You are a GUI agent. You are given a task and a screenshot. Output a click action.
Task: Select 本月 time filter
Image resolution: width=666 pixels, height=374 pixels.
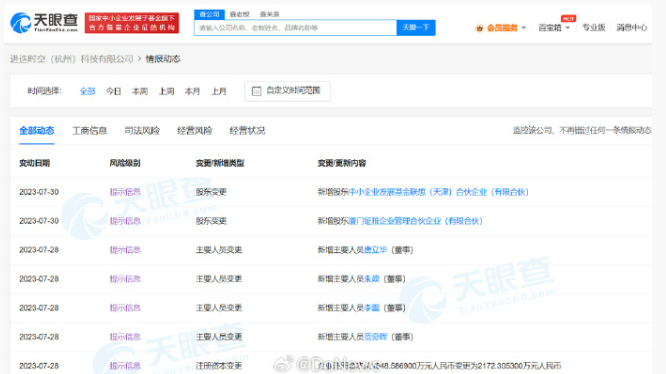pos(192,91)
